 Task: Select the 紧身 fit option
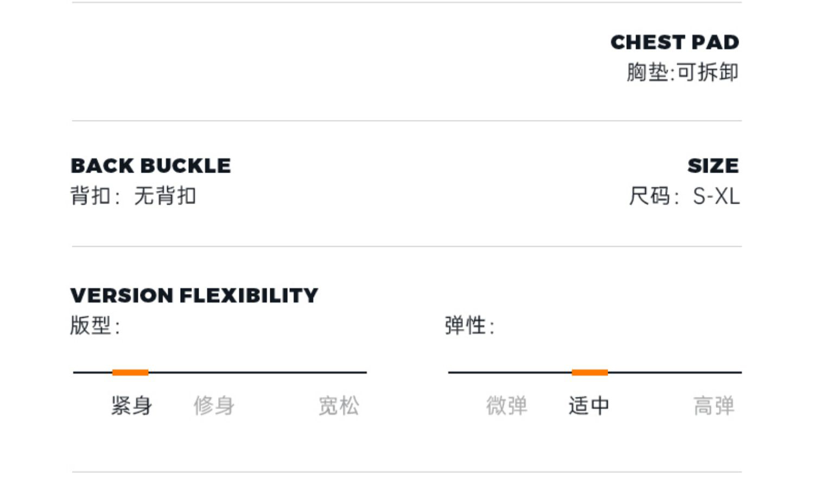point(132,406)
